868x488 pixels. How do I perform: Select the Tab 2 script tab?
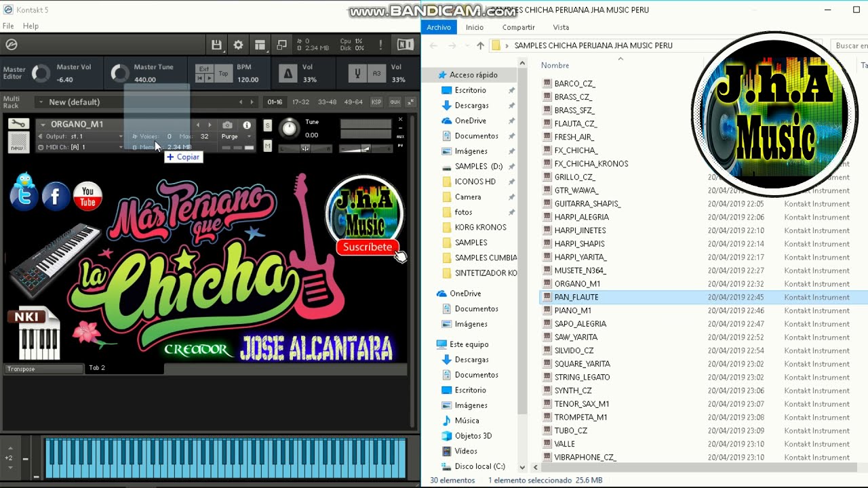pos(124,368)
